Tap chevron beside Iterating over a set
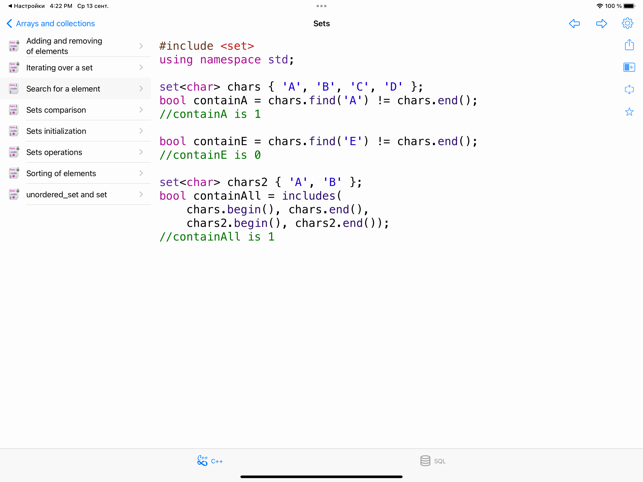This screenshot has width=643, height=482. (x=141, y=67)
